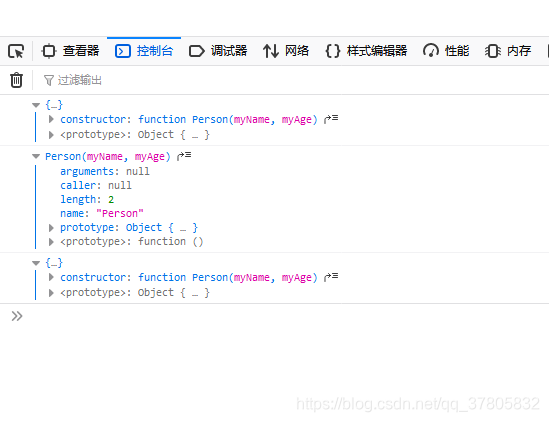Open the Style Editor (样式编辑器) tab

point(366,51)
